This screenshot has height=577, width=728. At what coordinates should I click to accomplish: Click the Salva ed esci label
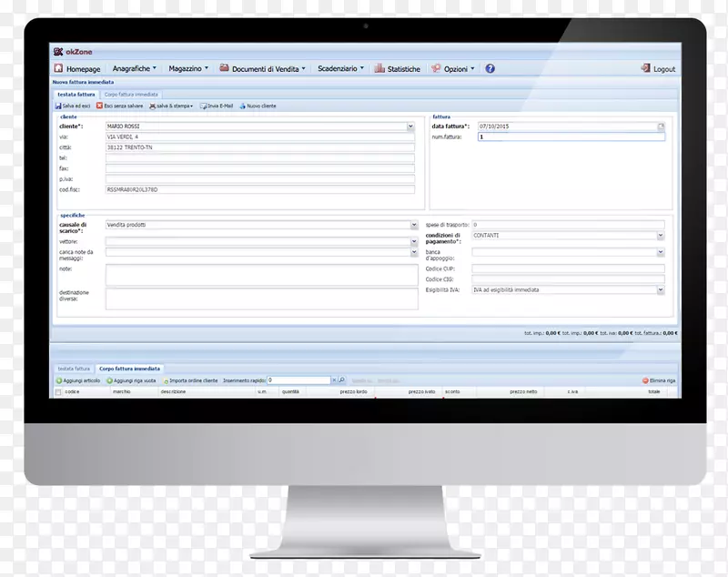[x=76, y=106]
